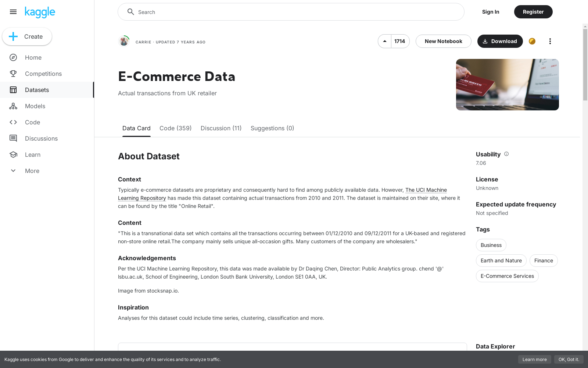Click the gold medal badge icon
The height and width of the screenshot is (368, 588).
pos(532,41)
